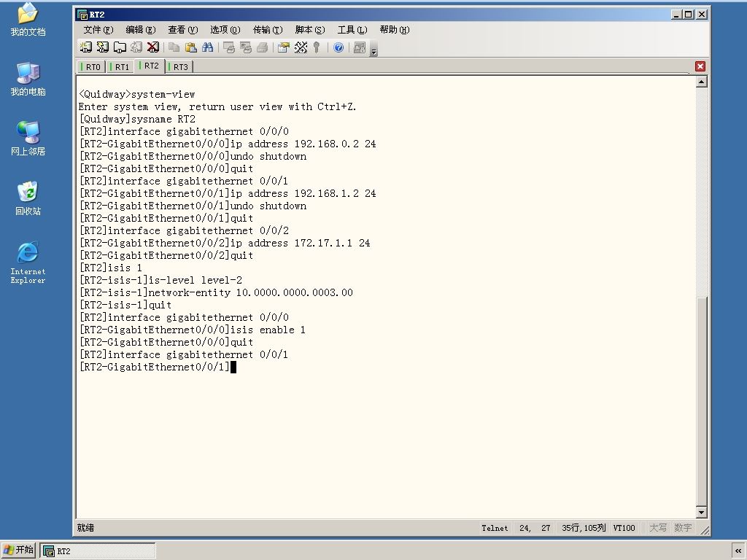Expand the system tray chevron
The image size is (747, 560).
point(738,551)
